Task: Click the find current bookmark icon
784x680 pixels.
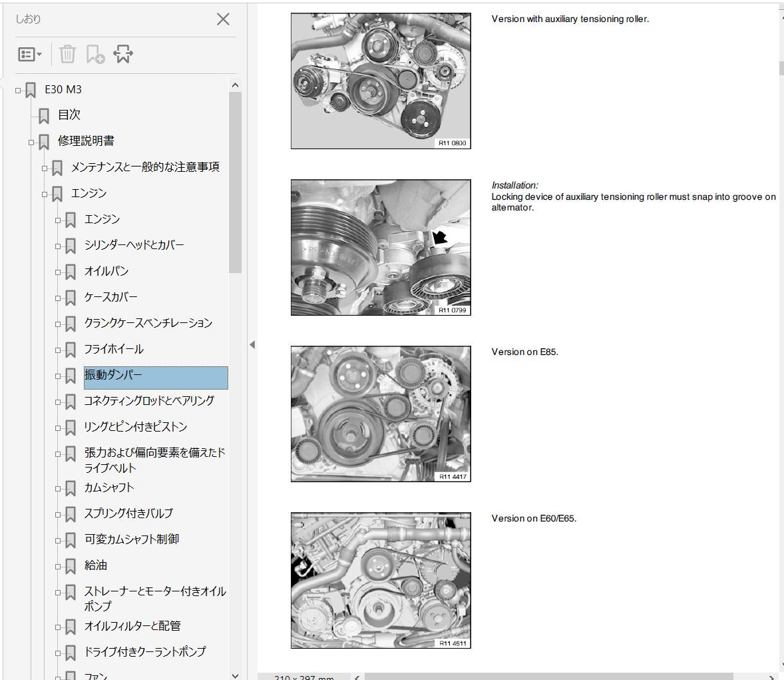Action: 123,54
